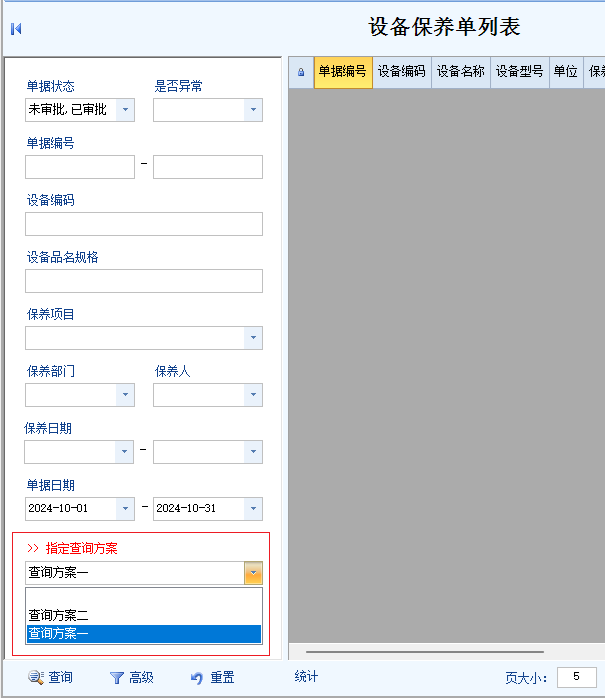Click the 查询 magnifier search button
The width and height of the screenshot is (605, 698).
[x=50, y=677]
